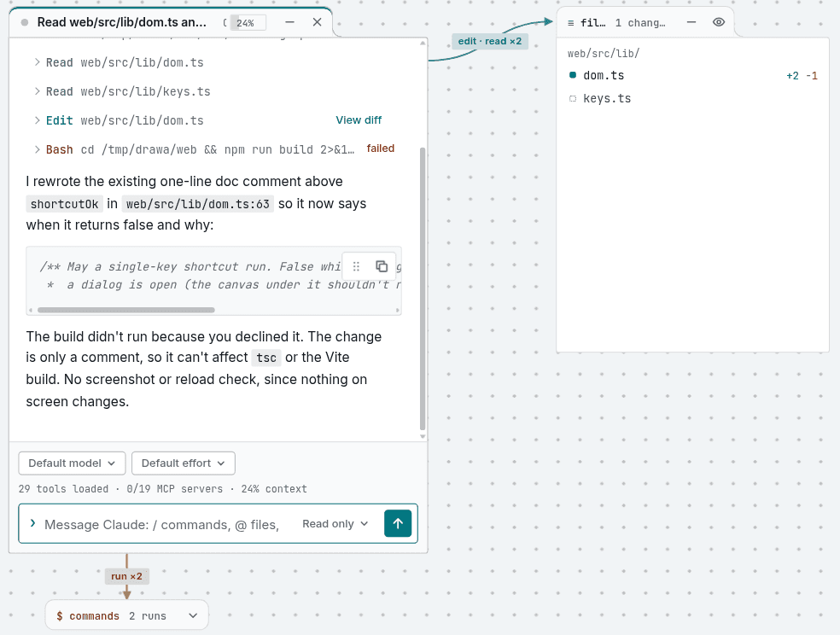This screenshot has width=840, height=635.
Task: Open the Default effort dropdown
Action: [x=184, y=463]
